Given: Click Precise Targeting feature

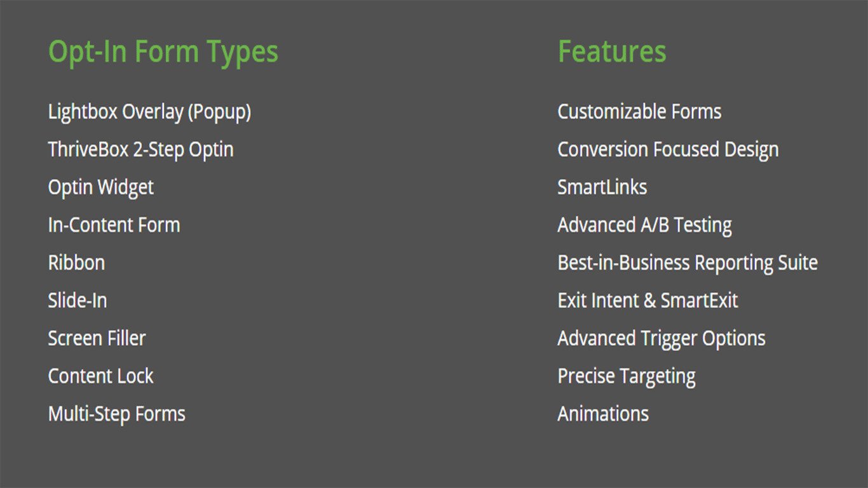Looking at the screenshot, I should [627, 377].
